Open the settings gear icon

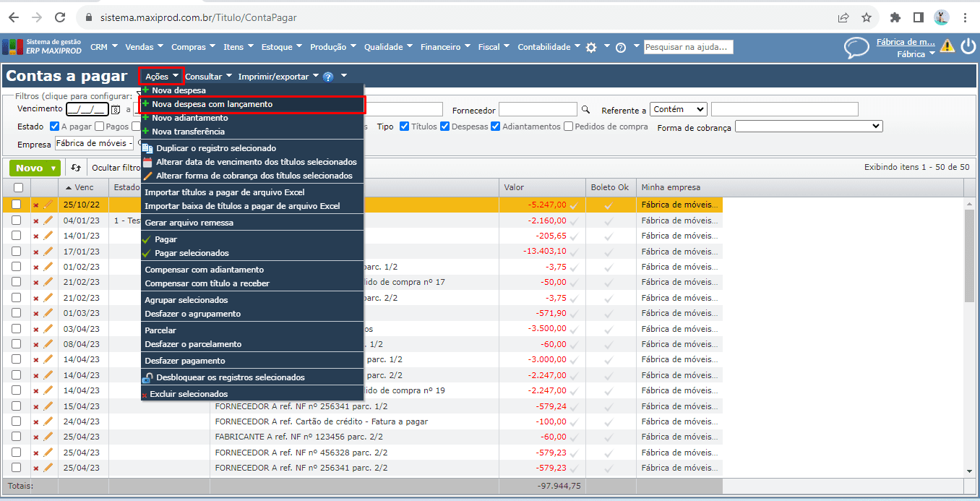(x=591, y=47)
